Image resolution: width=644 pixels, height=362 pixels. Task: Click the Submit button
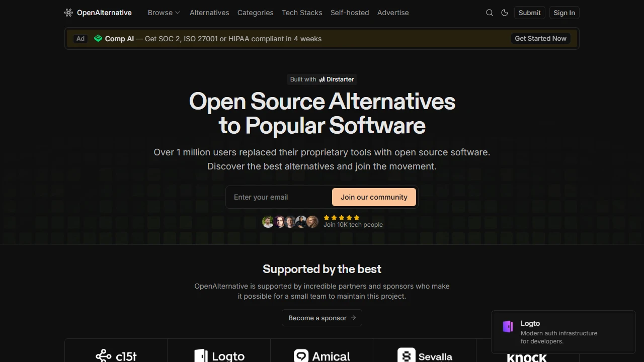529,13
